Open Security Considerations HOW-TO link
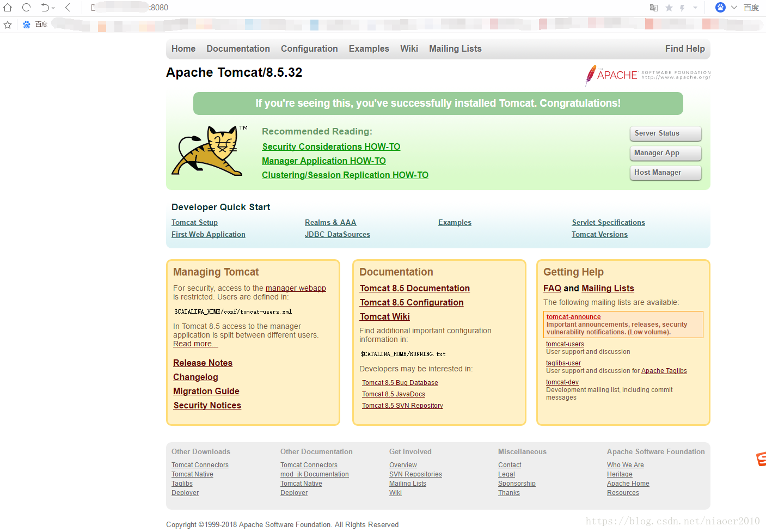Screen dimensions: 766x532 [331, 146]
